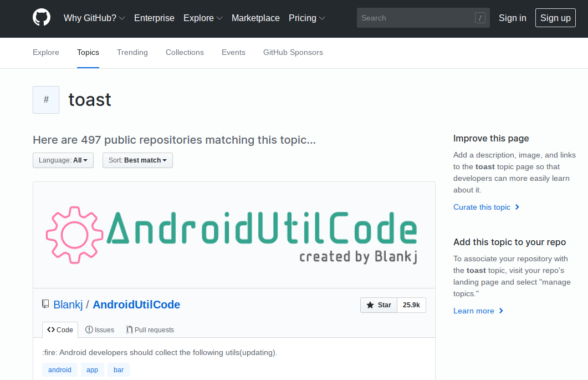Image resolution: width=588 pixels, height=380 pixels.
Task: Switch to the Trending tab
Action: [132, 53]
